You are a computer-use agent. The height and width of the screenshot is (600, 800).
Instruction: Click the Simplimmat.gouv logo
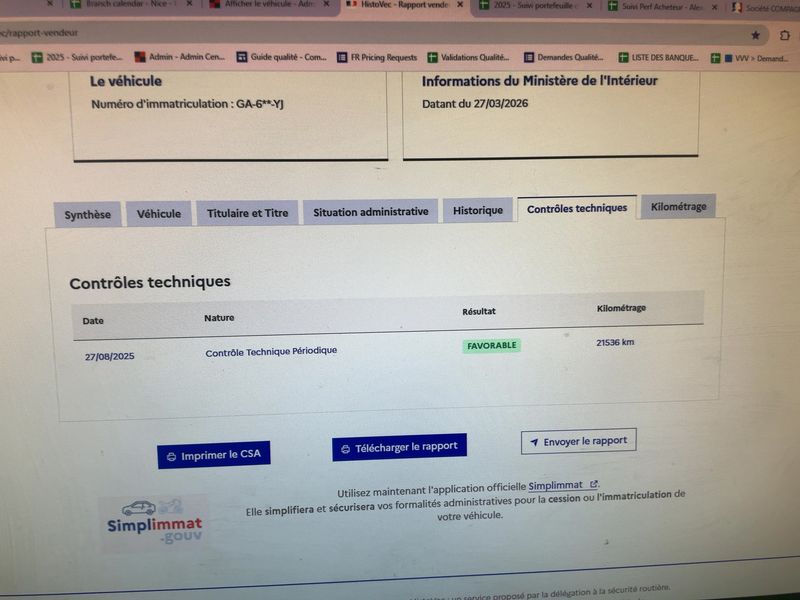(x=154, y=523)
